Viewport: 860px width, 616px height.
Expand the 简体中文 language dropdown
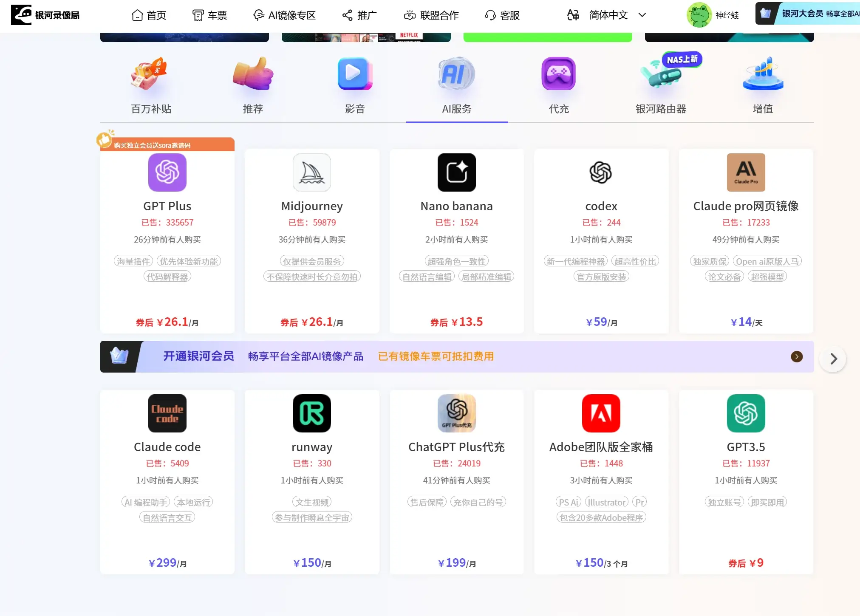(x=608, y=15)
